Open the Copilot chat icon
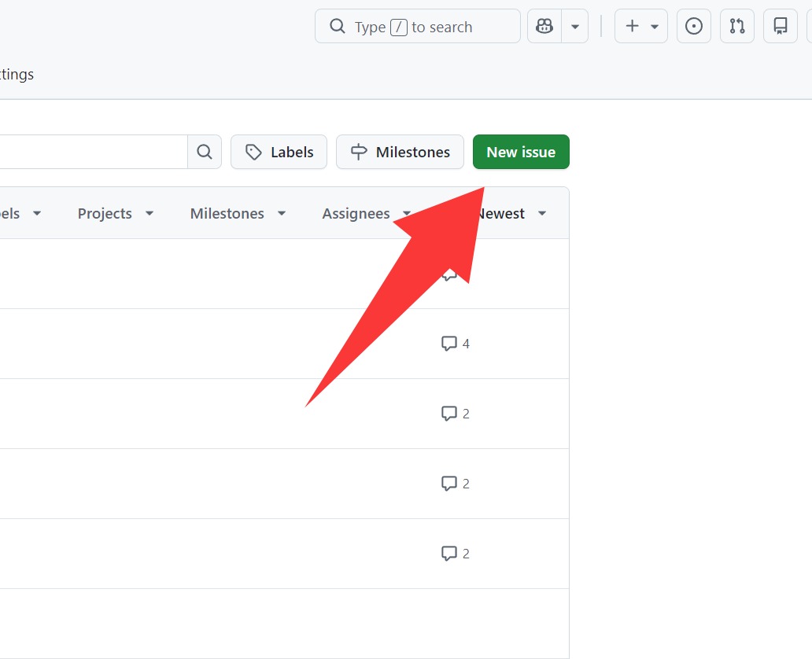 click(544, 27)
